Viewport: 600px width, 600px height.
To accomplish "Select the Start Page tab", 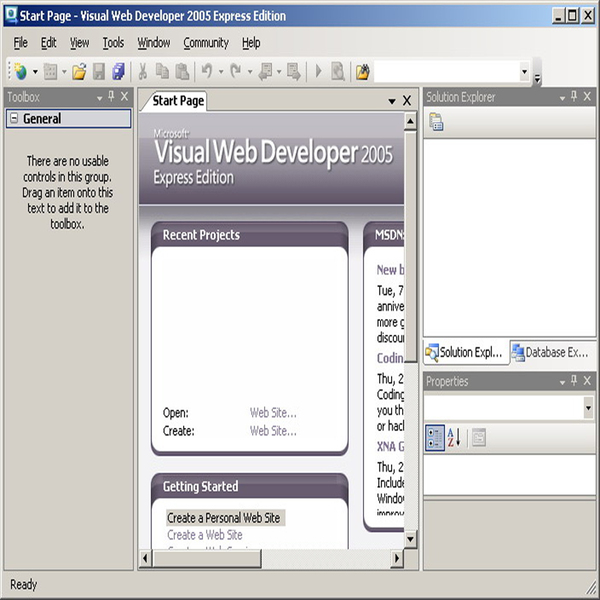I will [x=178, y=101].
